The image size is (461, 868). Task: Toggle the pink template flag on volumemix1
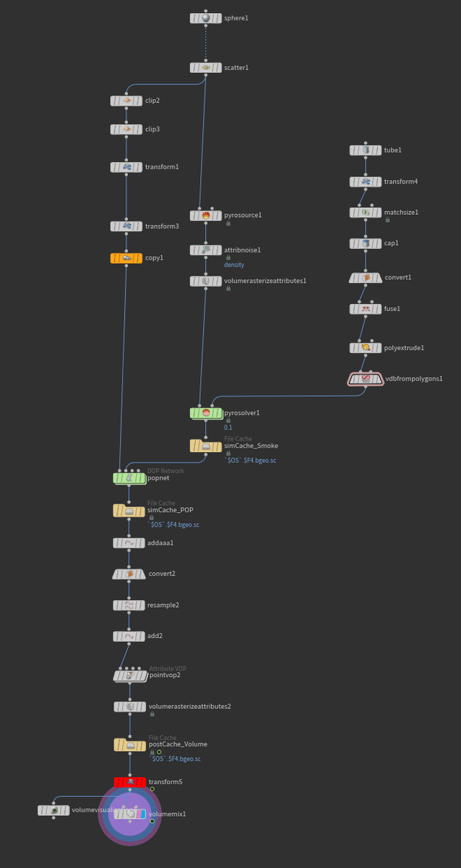(x=138, y=814)
